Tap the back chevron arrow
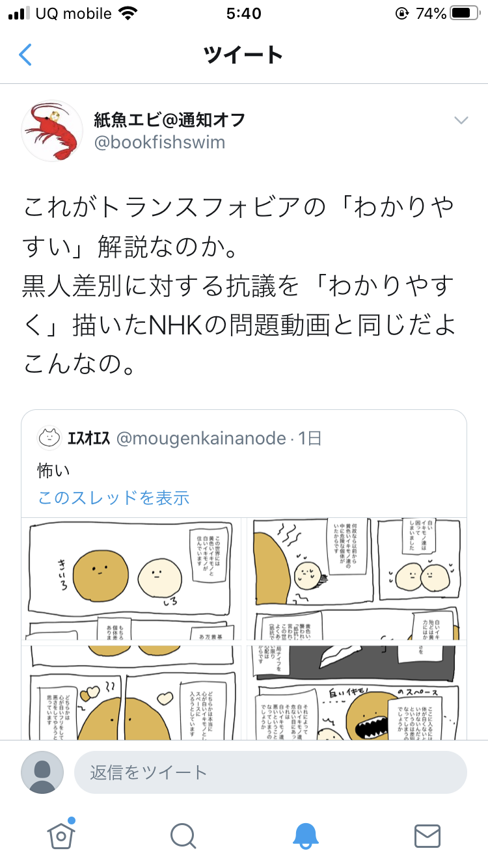 point(25,55)
